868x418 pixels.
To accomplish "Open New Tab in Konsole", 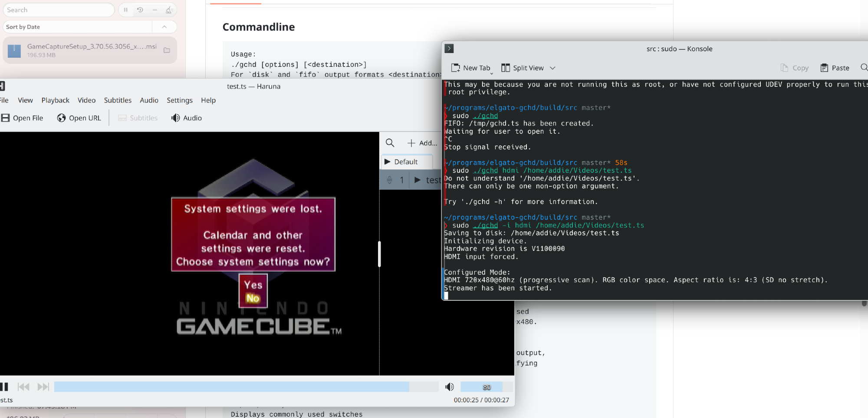I will click(x=471, y=68).
